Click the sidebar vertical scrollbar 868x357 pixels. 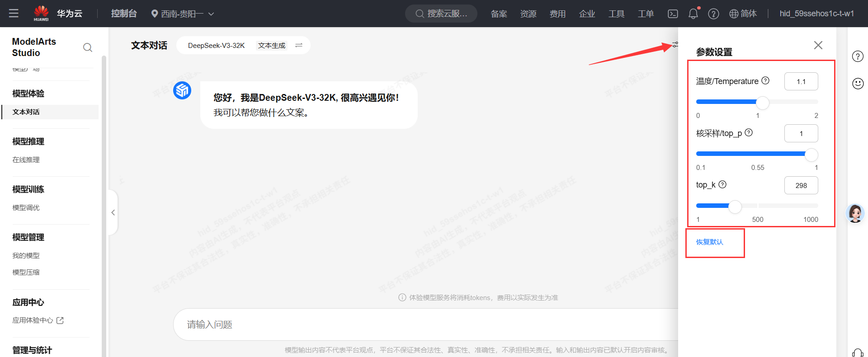104,206
